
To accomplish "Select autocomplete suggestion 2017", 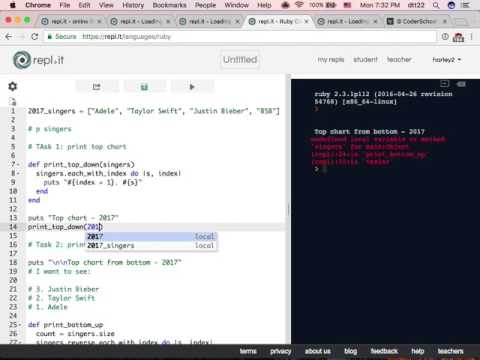I will [151, 236].
